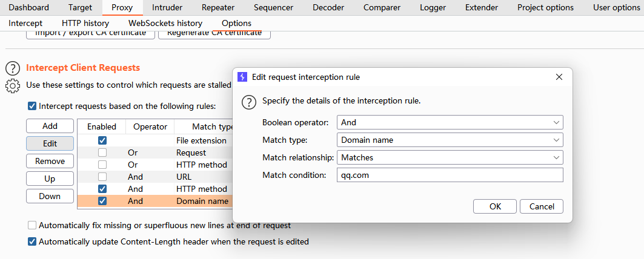Cancel the interception rule dialog

[542, 206]
